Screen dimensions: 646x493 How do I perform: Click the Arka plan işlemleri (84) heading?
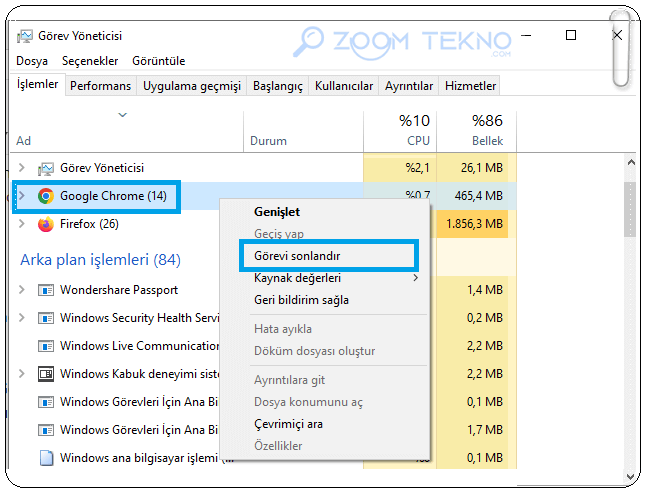click(101, 260)
